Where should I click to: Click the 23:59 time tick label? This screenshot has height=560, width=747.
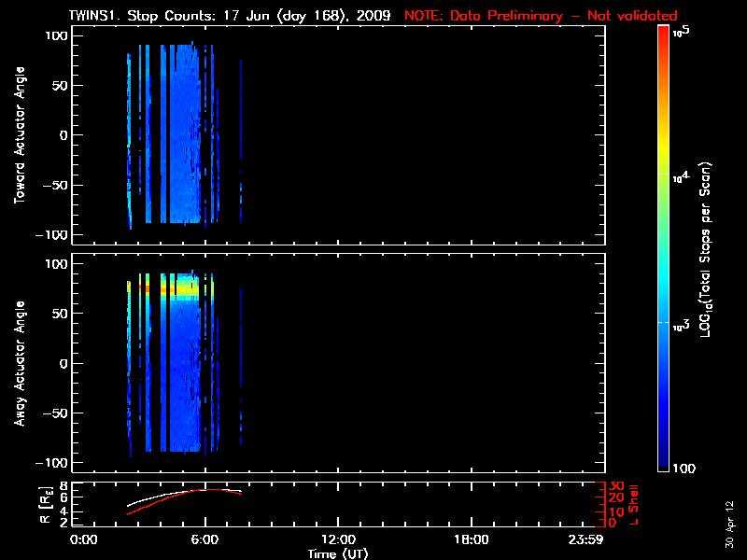(x=589, y=539)
